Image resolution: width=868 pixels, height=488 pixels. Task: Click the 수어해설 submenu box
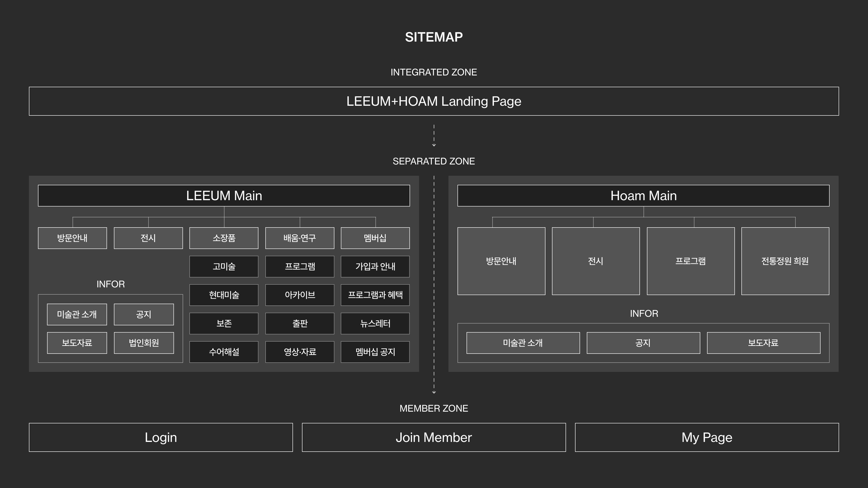[224, 352]
